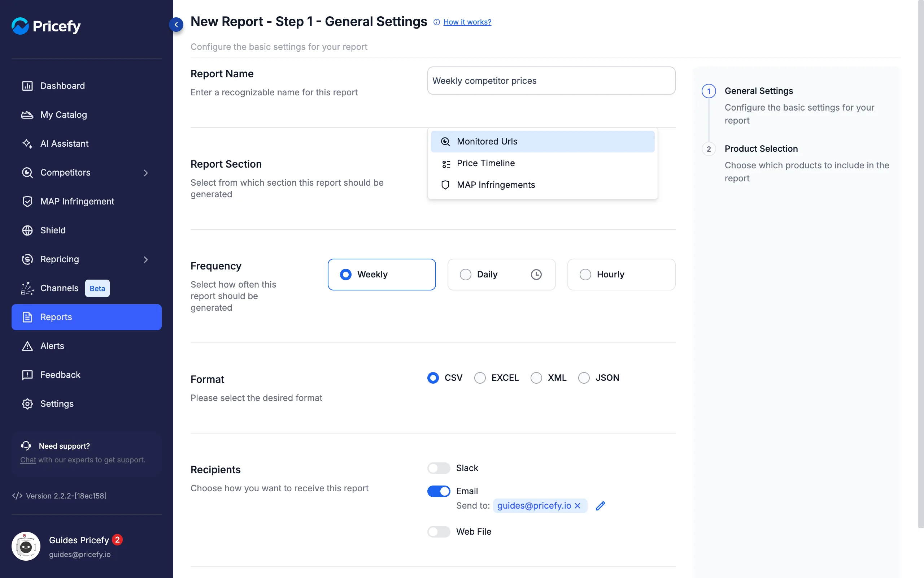
Task: Click the My Catalog shoe icon
Action: coord(27,115)
